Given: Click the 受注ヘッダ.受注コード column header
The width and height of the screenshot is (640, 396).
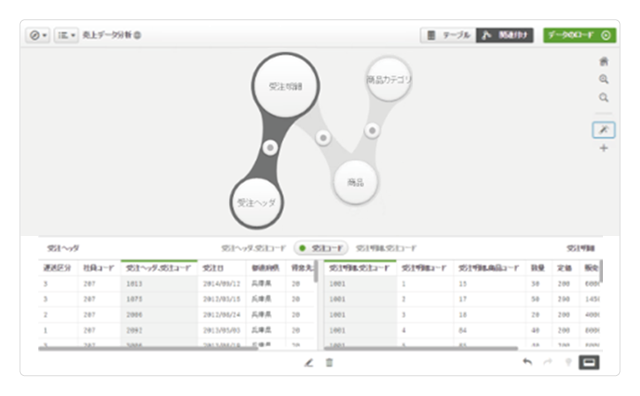Looking at the screenshot, I should coord(159,268).
